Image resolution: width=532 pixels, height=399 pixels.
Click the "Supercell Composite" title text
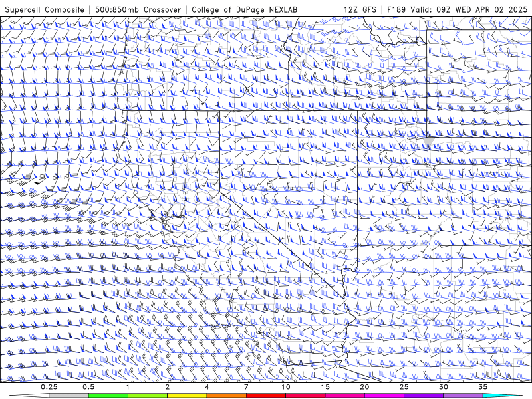pyautogui.click(x=45, y=9)
